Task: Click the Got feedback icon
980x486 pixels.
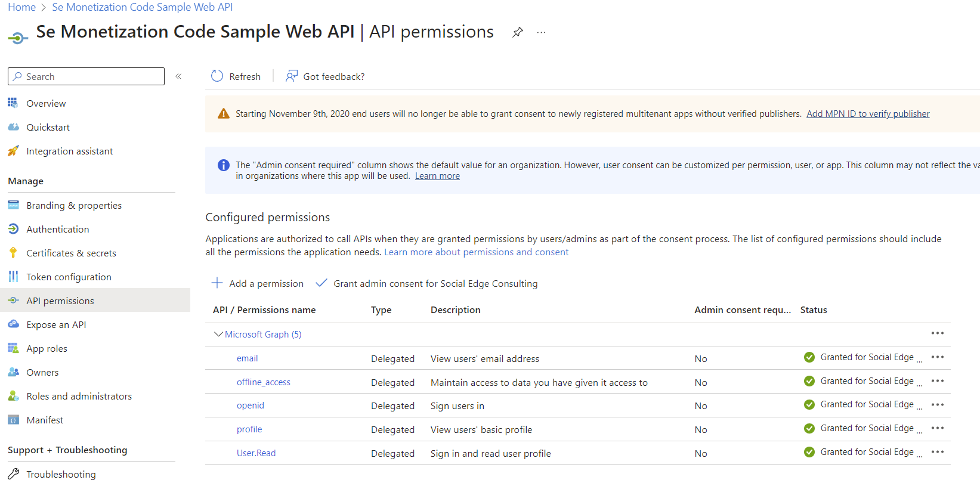Action: pos(291,76)
